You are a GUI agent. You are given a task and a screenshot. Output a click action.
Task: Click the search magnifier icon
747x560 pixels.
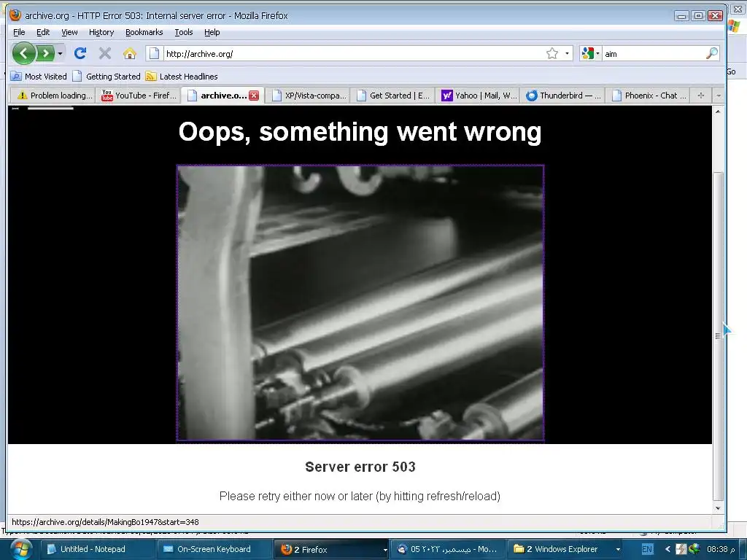coord(712,53)
